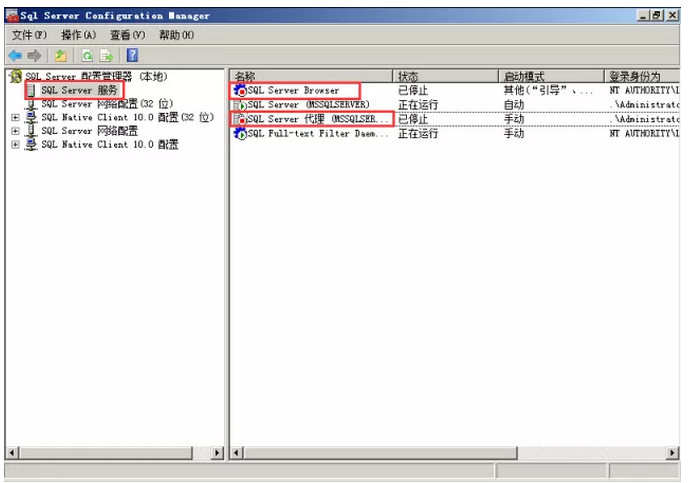Close the Sql Server Configuration Manager window
The width and height of the screenshot is (692, 483).
(672, 15)
